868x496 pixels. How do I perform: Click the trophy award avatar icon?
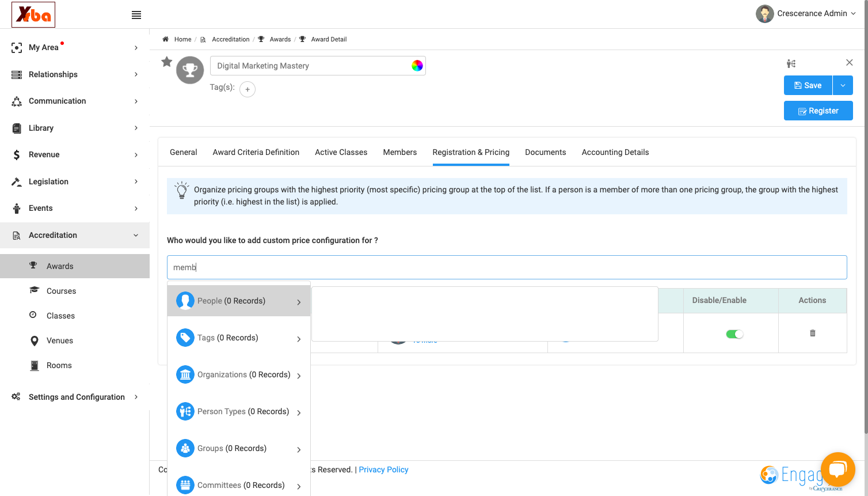[190, 70]
